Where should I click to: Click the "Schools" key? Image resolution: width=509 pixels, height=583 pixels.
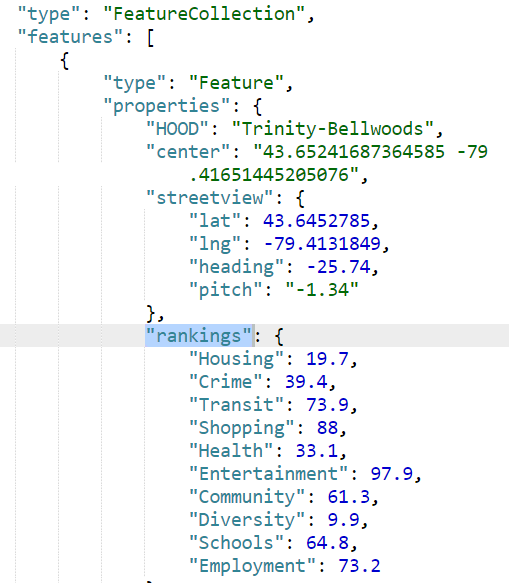pyautogui.click(x=236, y=543)
